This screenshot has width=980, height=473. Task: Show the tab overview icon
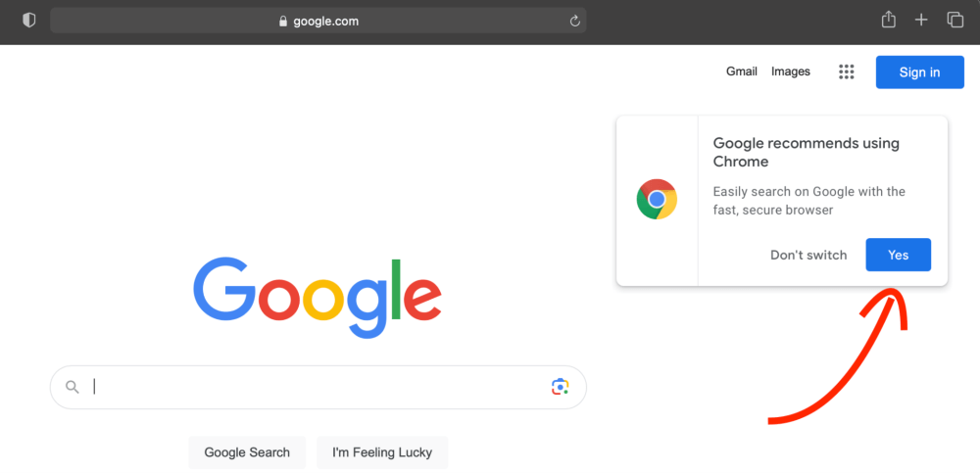click(x=955, y=20)
